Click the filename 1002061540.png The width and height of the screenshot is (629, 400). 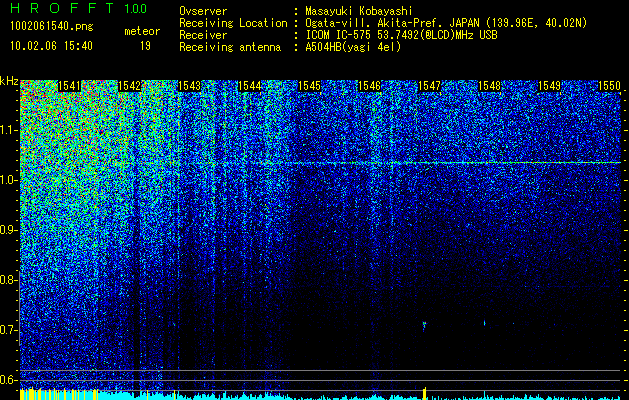coord(52,27)
